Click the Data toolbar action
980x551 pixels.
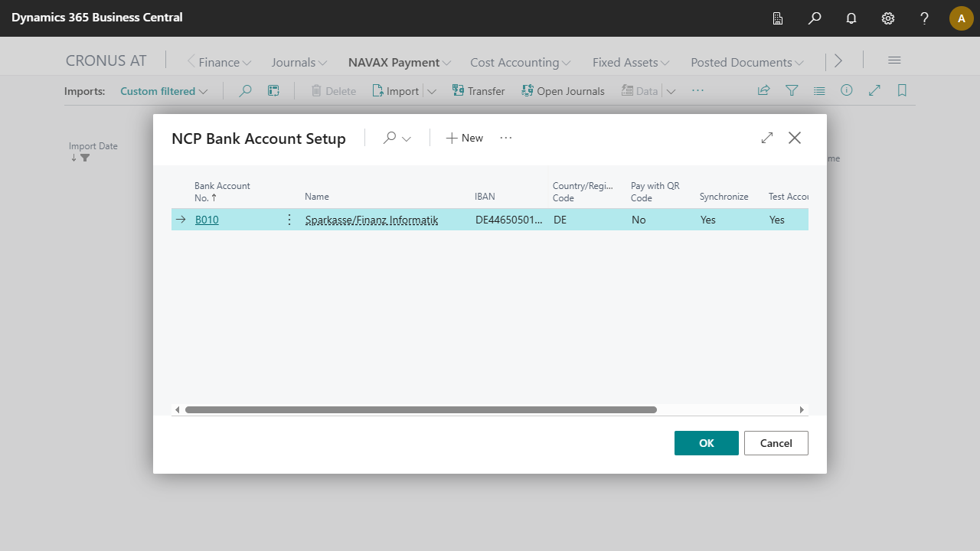[639, 91]
